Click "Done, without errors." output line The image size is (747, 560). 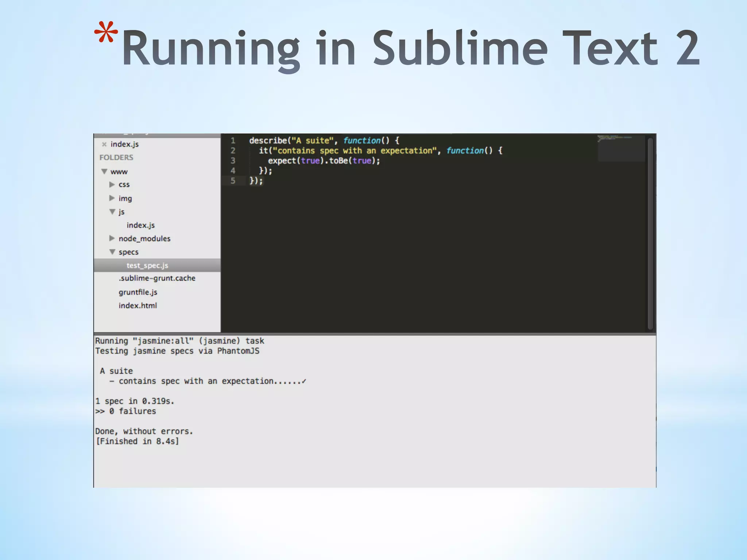pyautogui.click(x=144, y=431)
